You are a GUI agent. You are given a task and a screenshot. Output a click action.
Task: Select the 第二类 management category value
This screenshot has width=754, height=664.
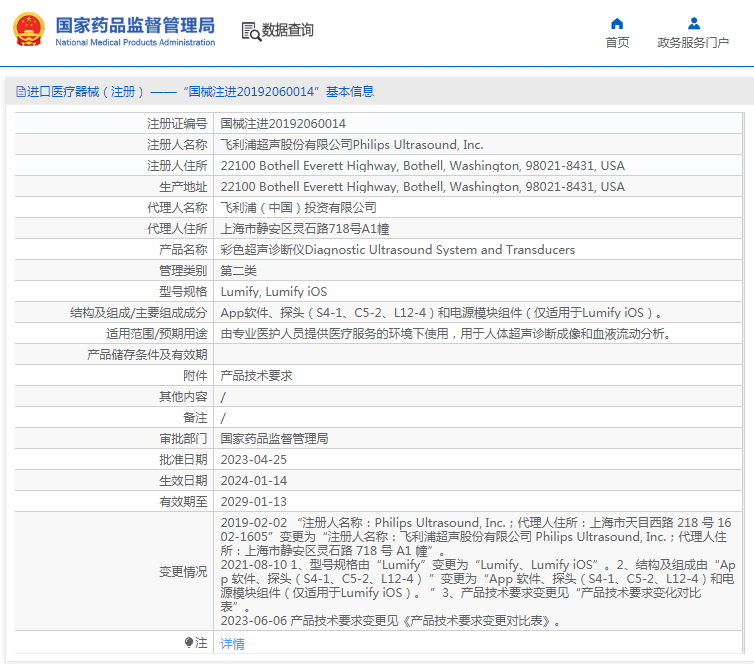click(x=239, y=271)
